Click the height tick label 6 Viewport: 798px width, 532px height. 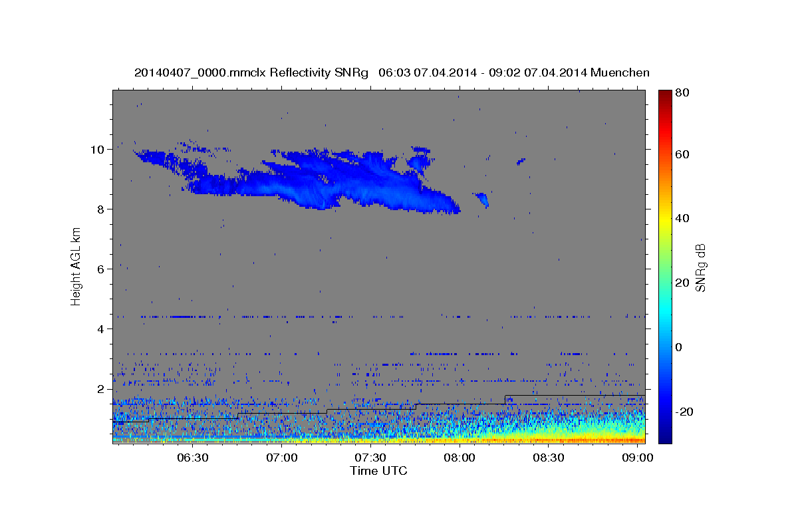click(101, 269)
